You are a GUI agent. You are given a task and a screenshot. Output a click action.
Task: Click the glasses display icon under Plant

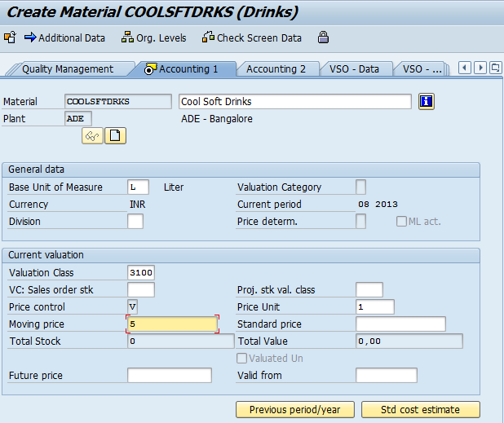click(x=92, y=136)
